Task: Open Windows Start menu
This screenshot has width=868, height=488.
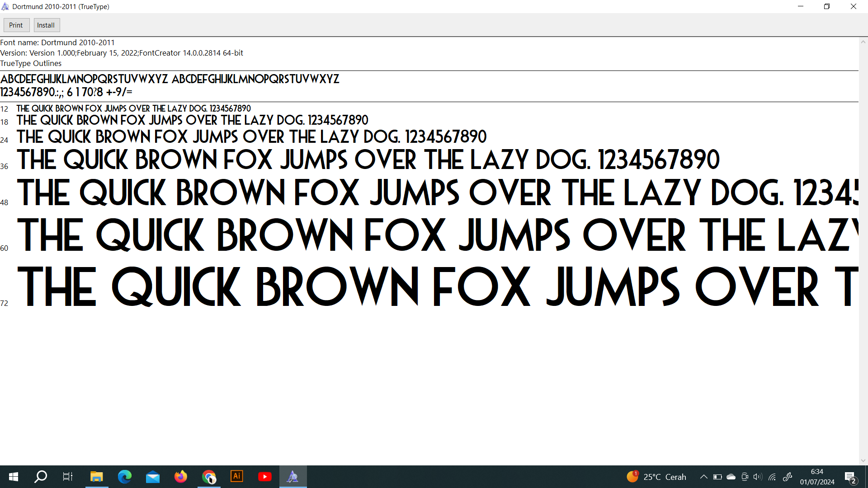Action: pos(14,477)
